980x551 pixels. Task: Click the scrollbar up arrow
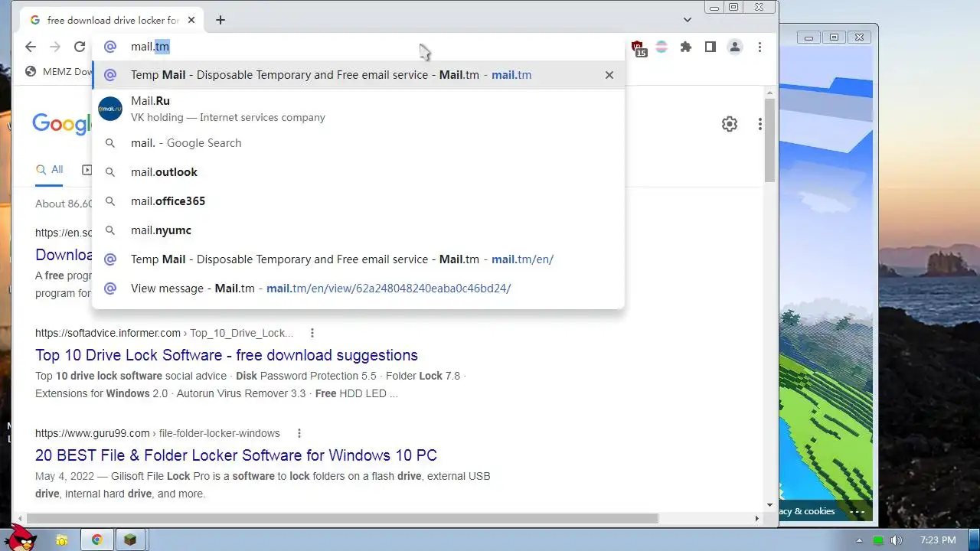tap(770, 93)
